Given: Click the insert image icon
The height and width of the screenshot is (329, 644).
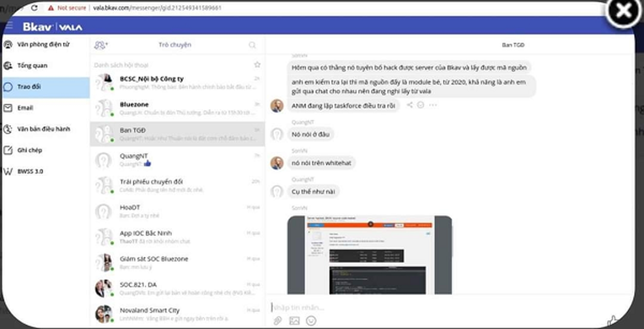Looking at the screenshot, I should pos(294,321).
